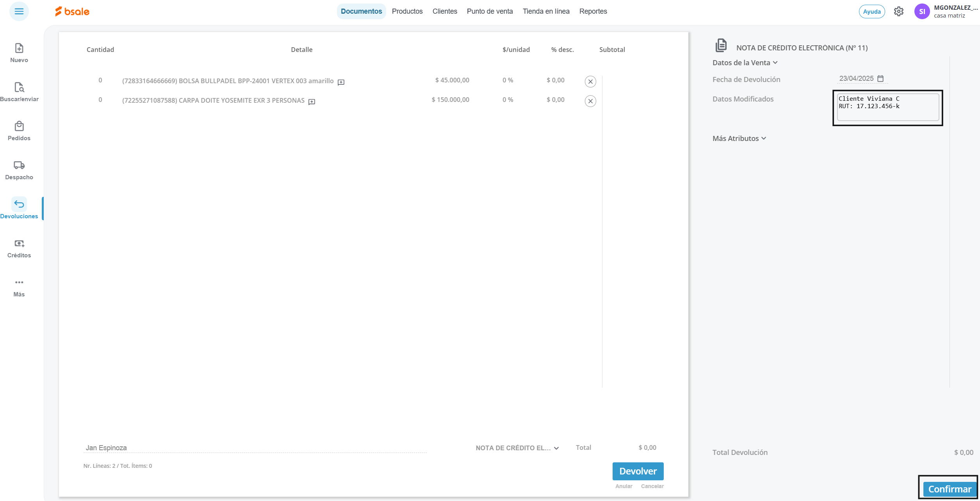Remove the BOLSA BULLPADEL line
Viewport: 980px width, 501px height.
tap(590, 82)
